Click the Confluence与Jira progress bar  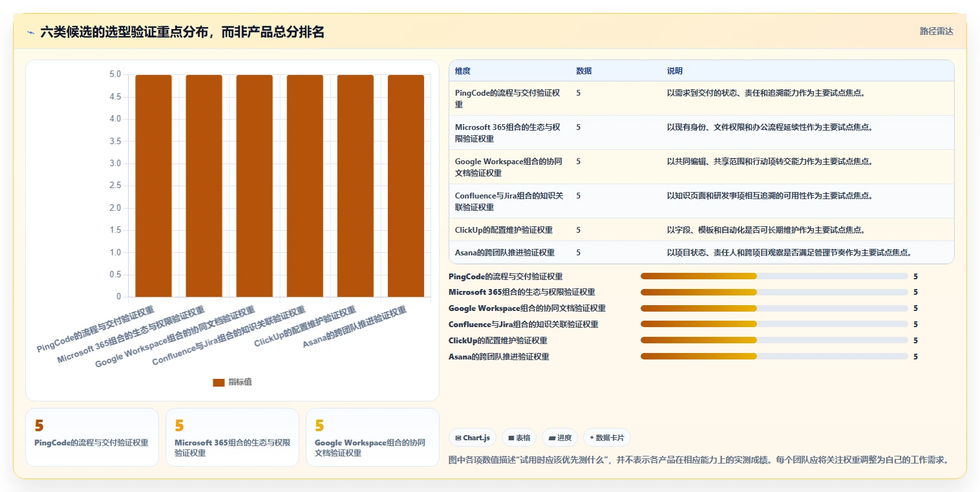click(774, 324)
